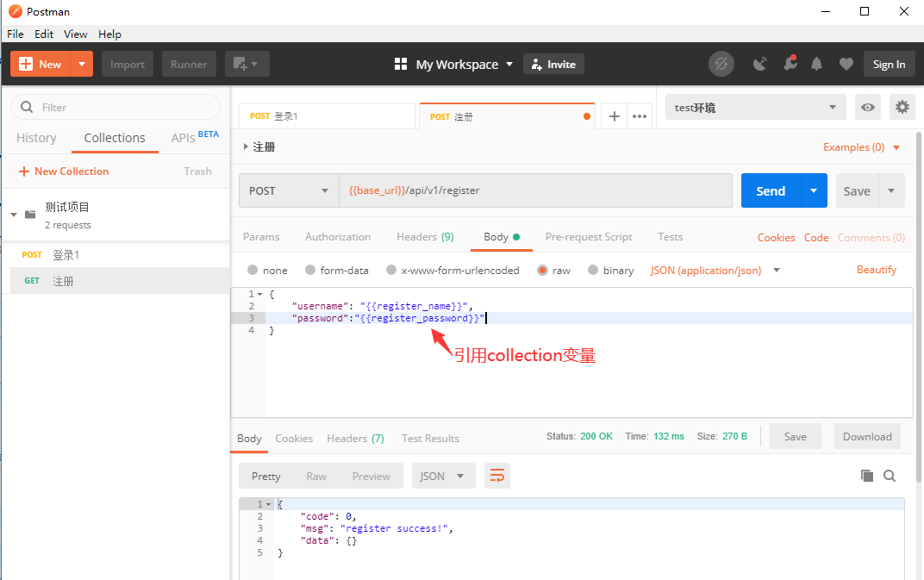Select the none body type
924x580 pixels.
(253, 270)
